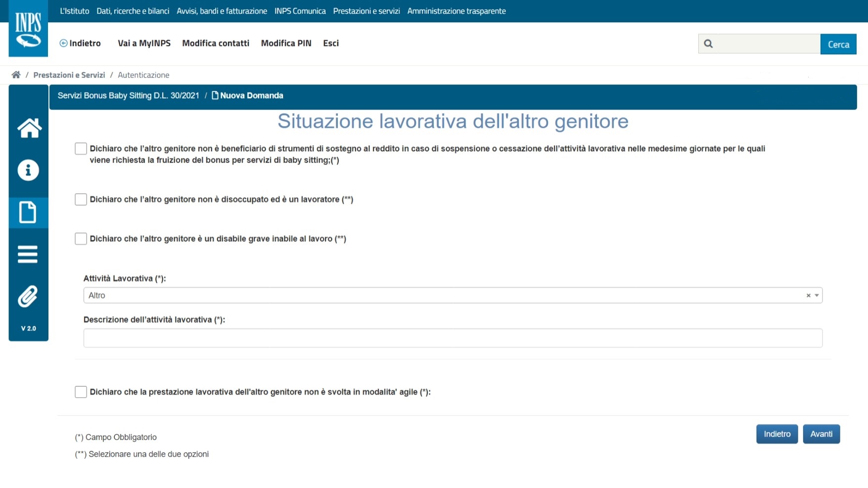Open INPS Comunica menu

[x=300, y=11]
